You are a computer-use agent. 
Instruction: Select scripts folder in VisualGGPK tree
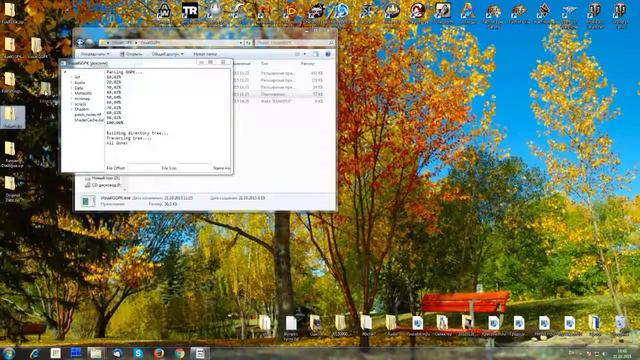pos(80,104)
